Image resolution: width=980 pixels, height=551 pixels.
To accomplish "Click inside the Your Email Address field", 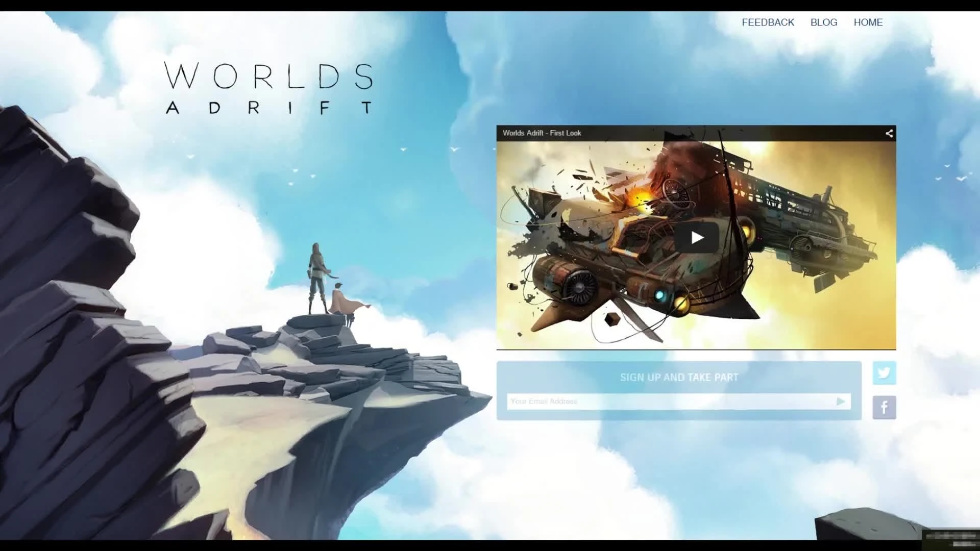I will click(664, 402).
